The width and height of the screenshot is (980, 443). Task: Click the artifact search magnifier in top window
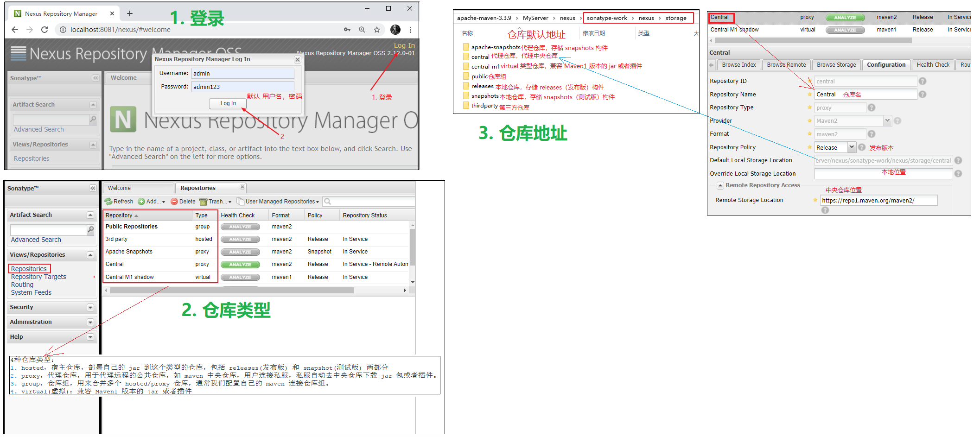tap(93, 120)
